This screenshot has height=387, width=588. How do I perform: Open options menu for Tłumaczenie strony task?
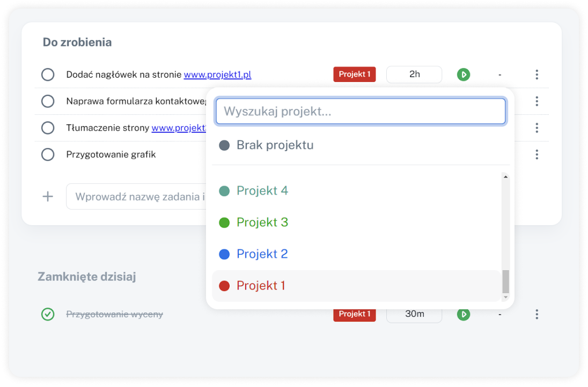[536, 128]
